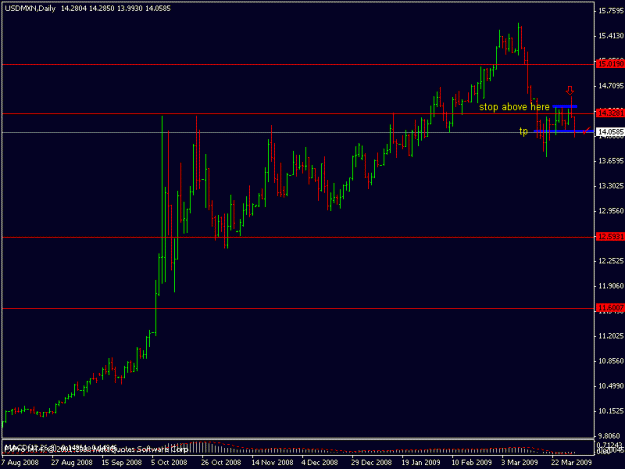This screenshot has width=625, height=469.
Task: Click the 14.7095 price axis value
Action: 611,86
